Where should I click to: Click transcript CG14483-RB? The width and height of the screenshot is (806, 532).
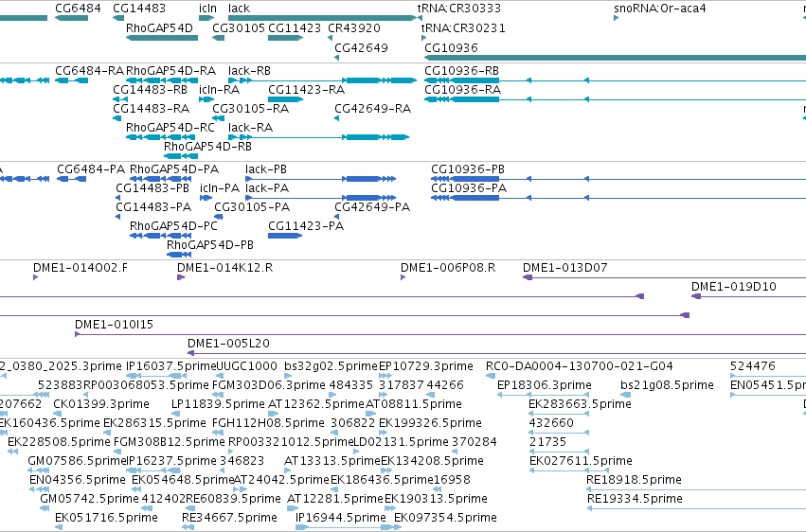[x=150, y=90]
